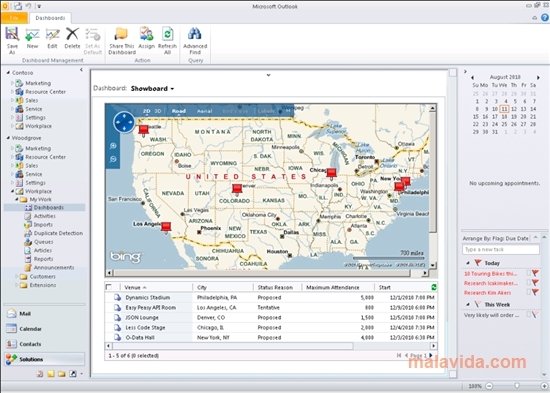Click the grid refresh icon beside Start column

point(434,287)
